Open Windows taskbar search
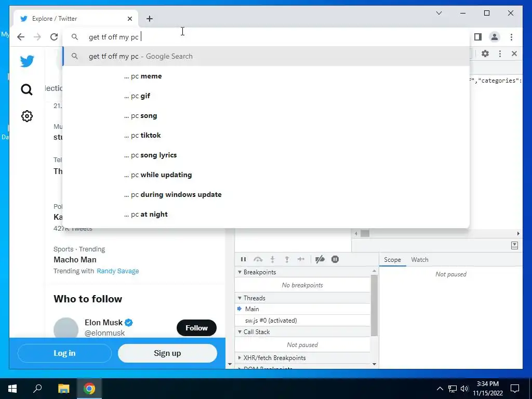Screen dimensions: 532x399 [37, 388]
